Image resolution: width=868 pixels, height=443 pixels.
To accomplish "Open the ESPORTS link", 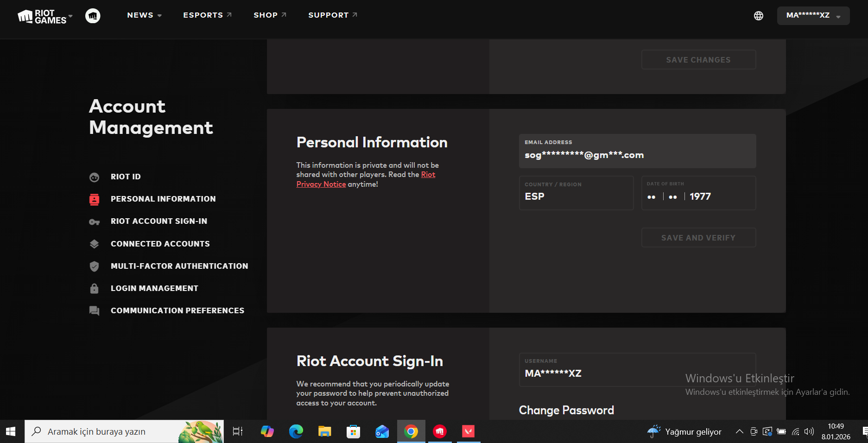I will [207, 15].
